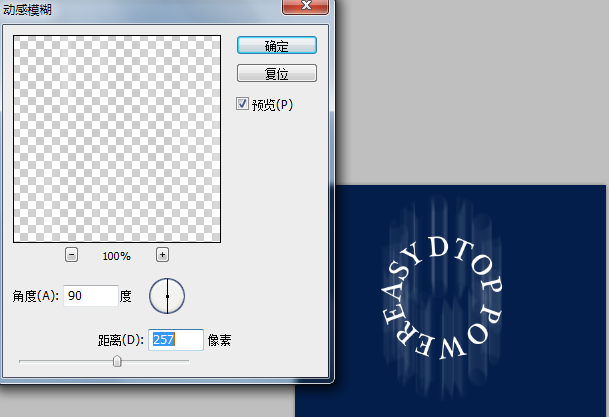Click the 距离(D) label
This screenshot has height=417, width=609.
click(x=120, y=340)
